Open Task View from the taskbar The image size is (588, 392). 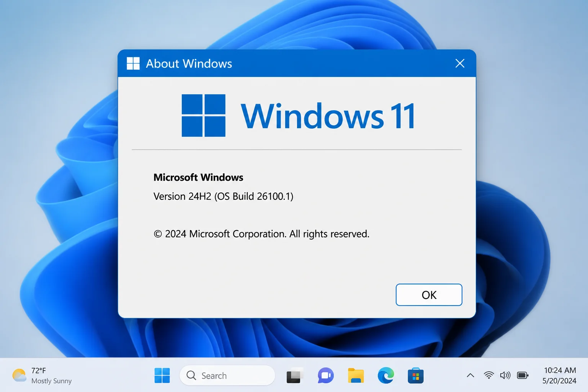(x=295, y=376)
